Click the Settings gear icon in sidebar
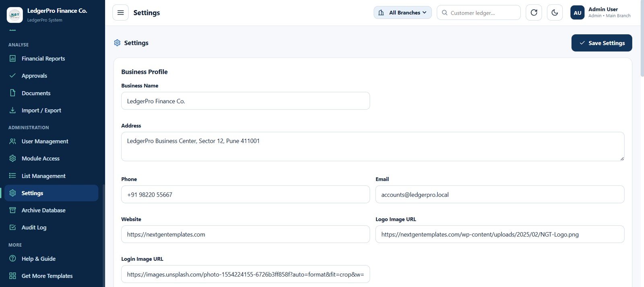 point(12,193)
